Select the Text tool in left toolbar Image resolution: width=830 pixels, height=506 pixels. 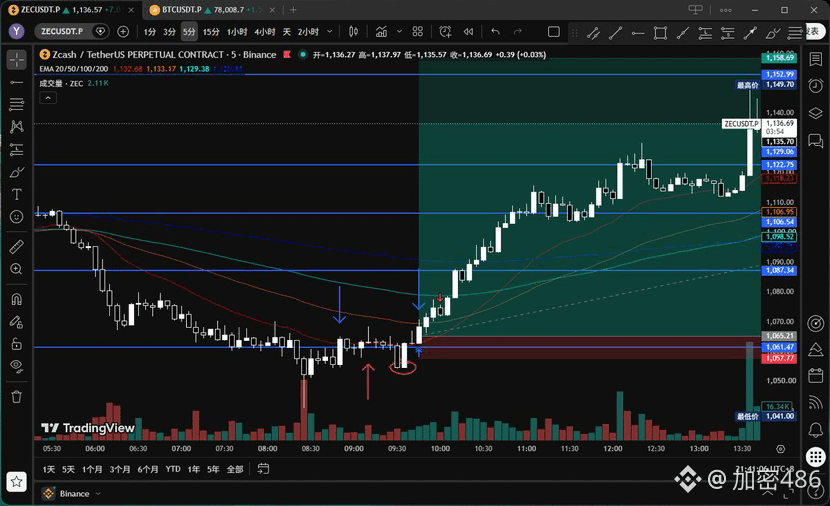[x=16, y=194]
